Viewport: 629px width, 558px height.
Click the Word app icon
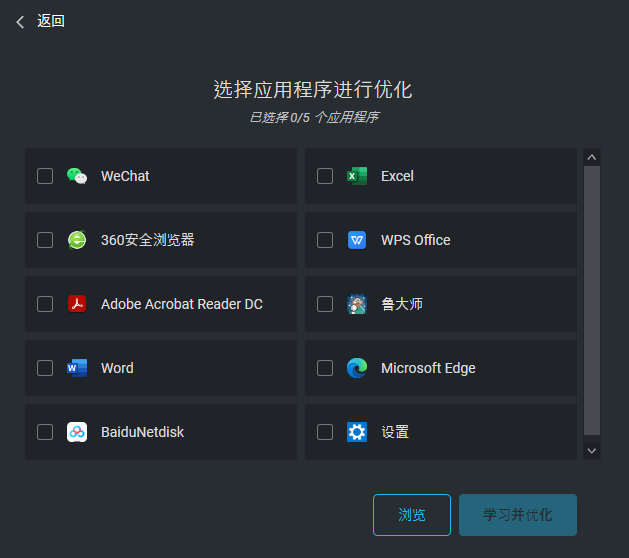(77, 368)
